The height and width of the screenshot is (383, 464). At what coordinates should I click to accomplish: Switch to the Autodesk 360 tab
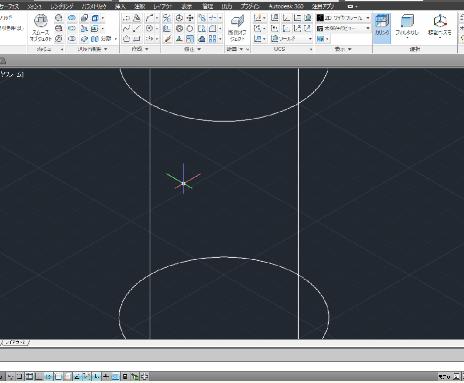click(x=286, y=6)
